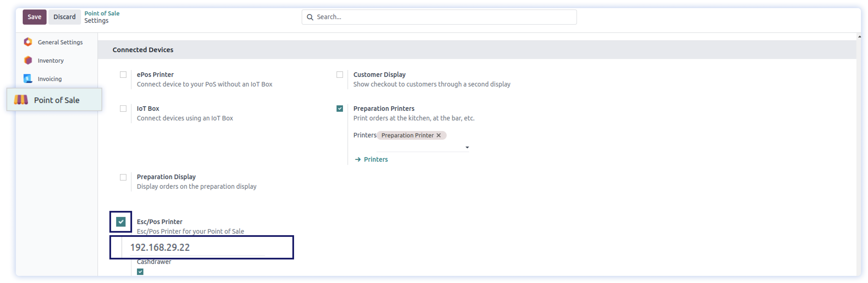This screenshot has width=868, height=283.
Task: Click the scrollbar up arrow
Action: pos(860,37)
